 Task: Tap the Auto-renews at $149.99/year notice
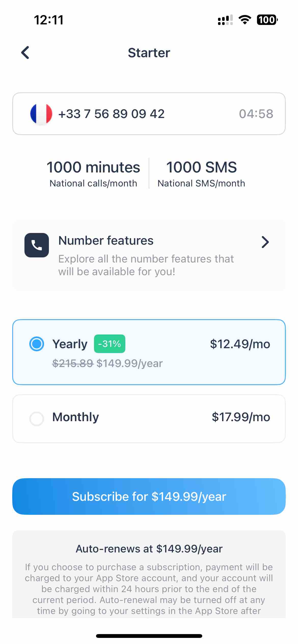(149, 549)
